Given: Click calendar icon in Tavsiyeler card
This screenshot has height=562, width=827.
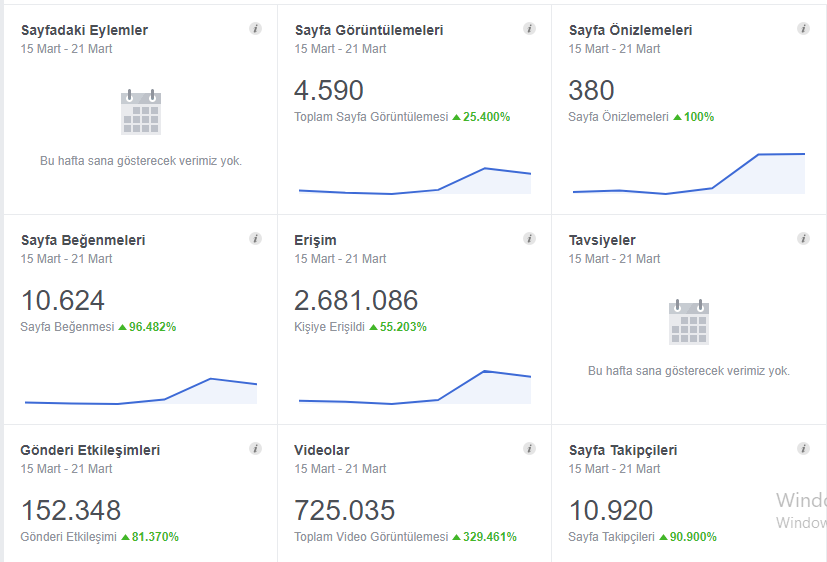Looking at the screenshot, I should pos(689,322).
